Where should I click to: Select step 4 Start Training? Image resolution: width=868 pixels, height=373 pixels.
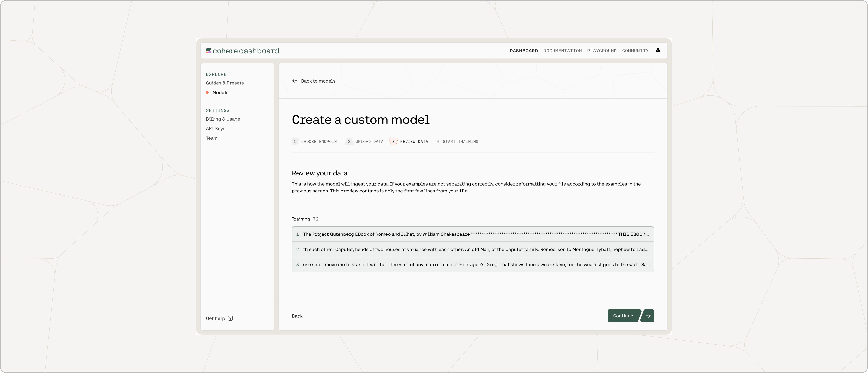[457, 142]
